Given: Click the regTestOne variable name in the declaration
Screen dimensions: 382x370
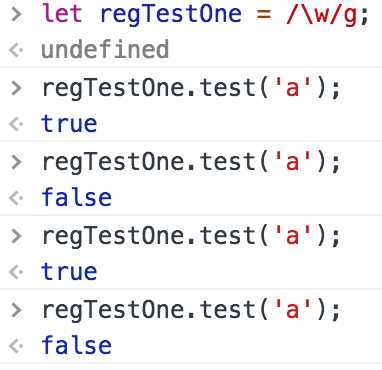Looking at the screenshot, I should [x=171, y=16].
